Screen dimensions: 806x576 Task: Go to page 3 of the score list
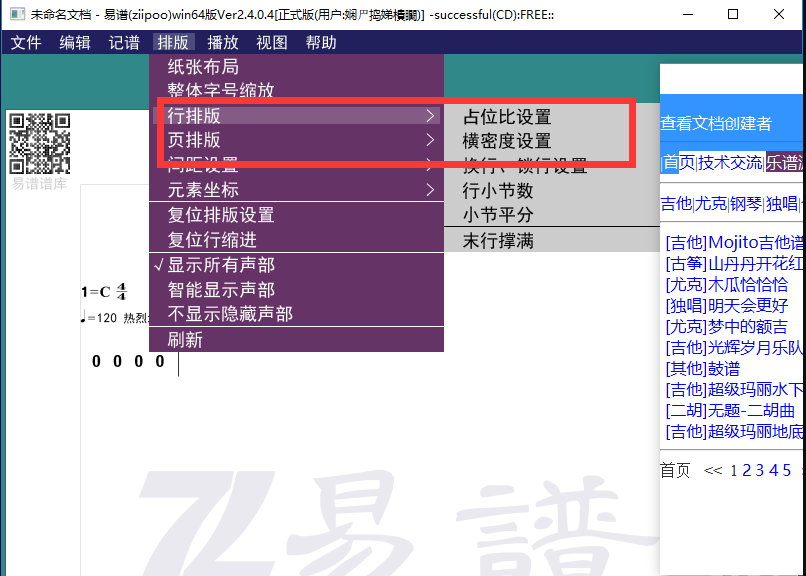click(760, 470)
